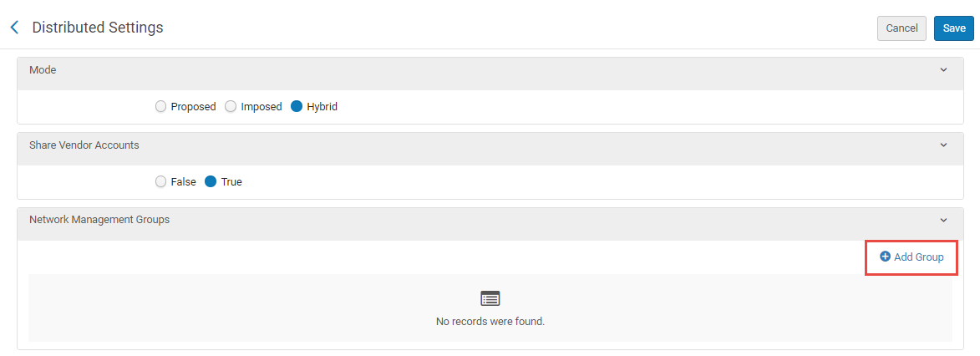
Task: Click the Distributed Settings page title
Action: [x=98, y=28]
